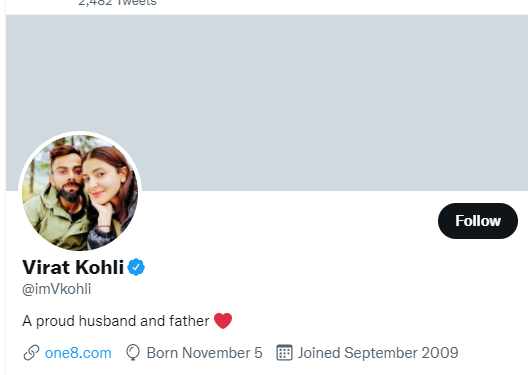The height and width of the screenshot is (375, 528).
Task: Open the circular profile photo
Action: point(80,193)
